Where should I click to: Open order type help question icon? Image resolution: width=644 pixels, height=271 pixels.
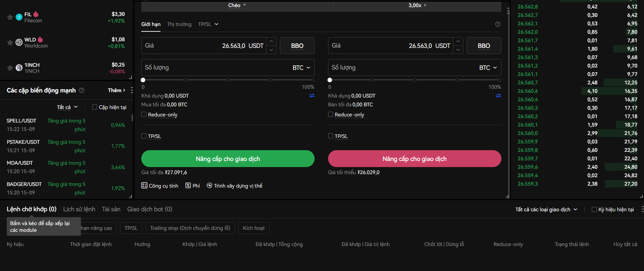coord(498,24)
